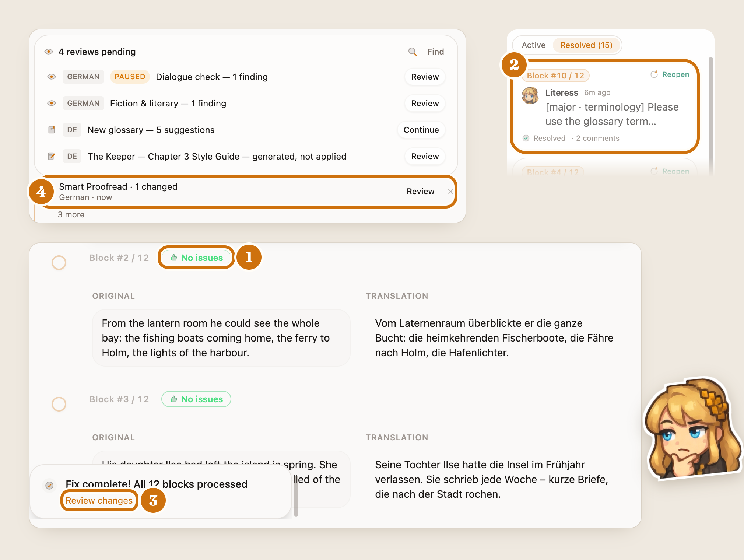
Task: Click Continue on New glossary row
Action: tap(421, 130)
